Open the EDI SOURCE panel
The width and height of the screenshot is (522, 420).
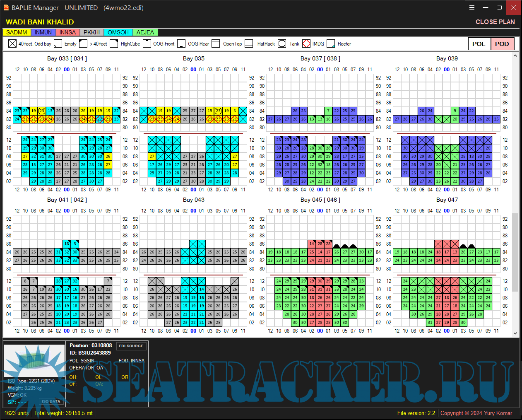coord(131,346)
